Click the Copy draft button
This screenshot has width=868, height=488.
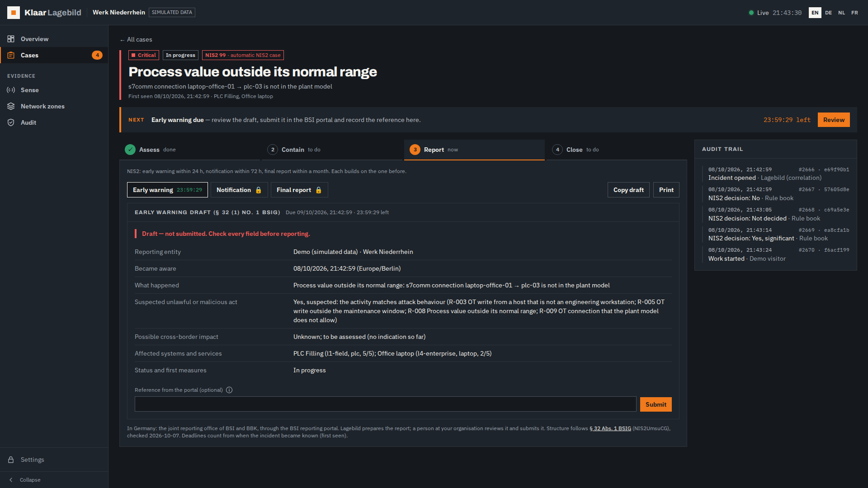coord(628,190)
